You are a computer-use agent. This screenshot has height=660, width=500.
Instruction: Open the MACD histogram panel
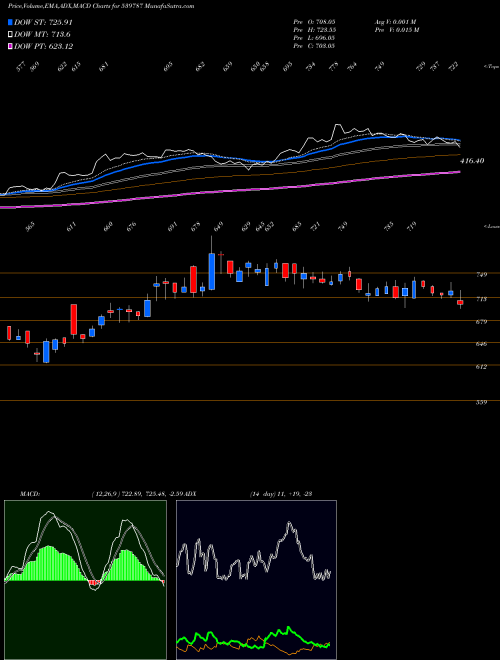click(85, 580)
